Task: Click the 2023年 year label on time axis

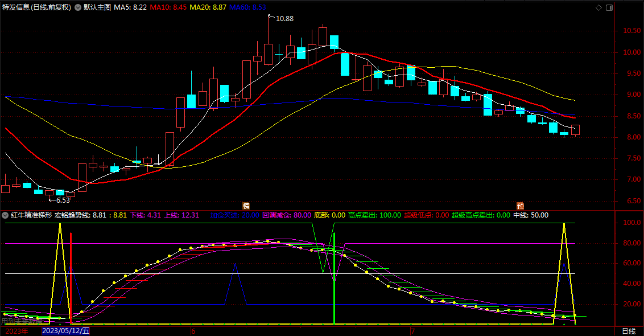Action: click(x=17, y=331)
